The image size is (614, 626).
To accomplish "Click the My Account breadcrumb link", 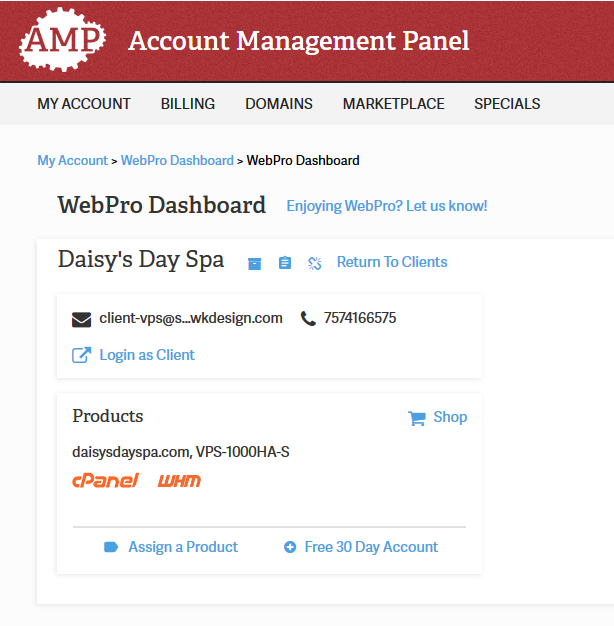I will [72, 160].
